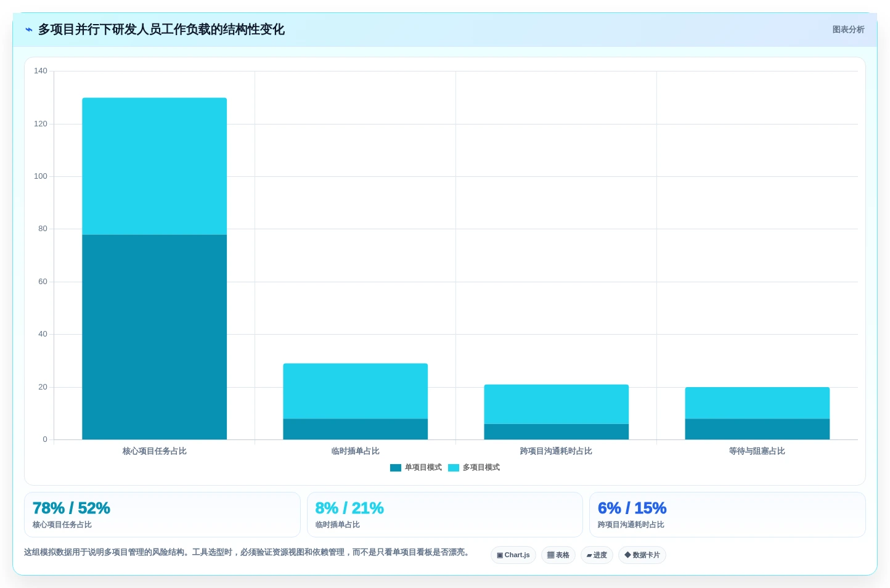Click the 60 y-axis tick label

tap(43, 282)
